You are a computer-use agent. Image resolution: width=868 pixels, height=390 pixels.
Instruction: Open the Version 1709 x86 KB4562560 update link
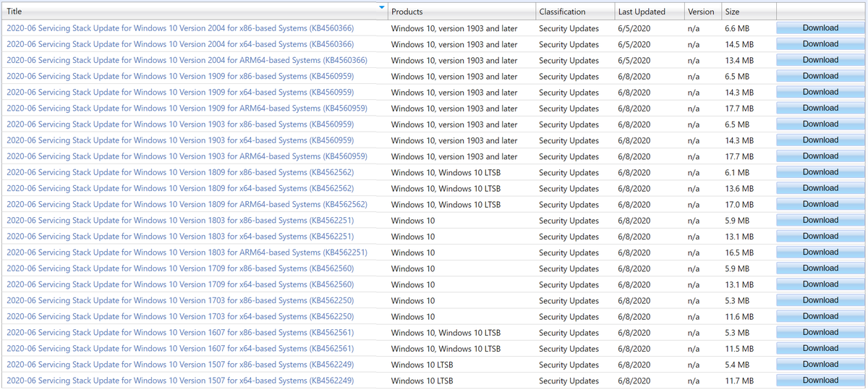[180, 268]
